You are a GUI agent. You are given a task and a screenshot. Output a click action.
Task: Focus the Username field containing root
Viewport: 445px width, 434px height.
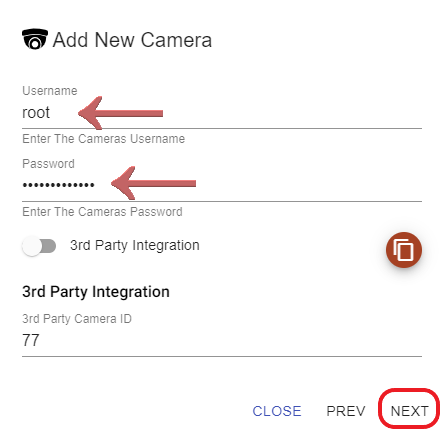[222, 113]
